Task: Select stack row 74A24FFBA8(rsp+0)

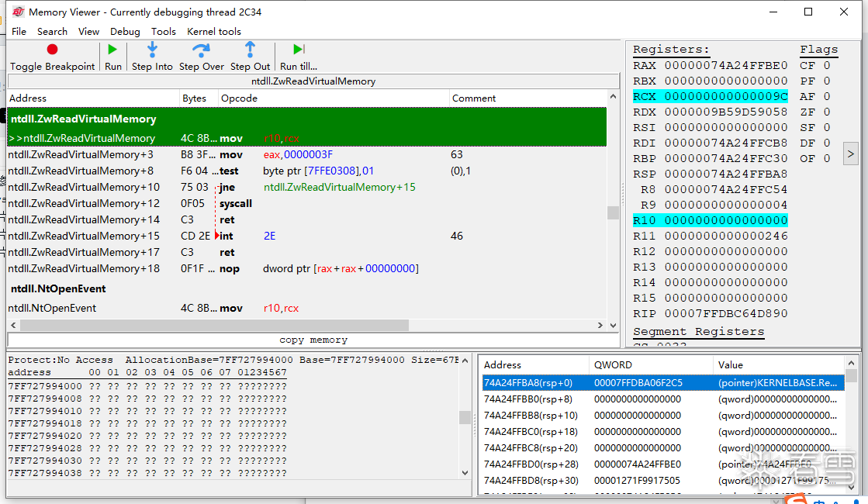Action: (x=663, y=383)
